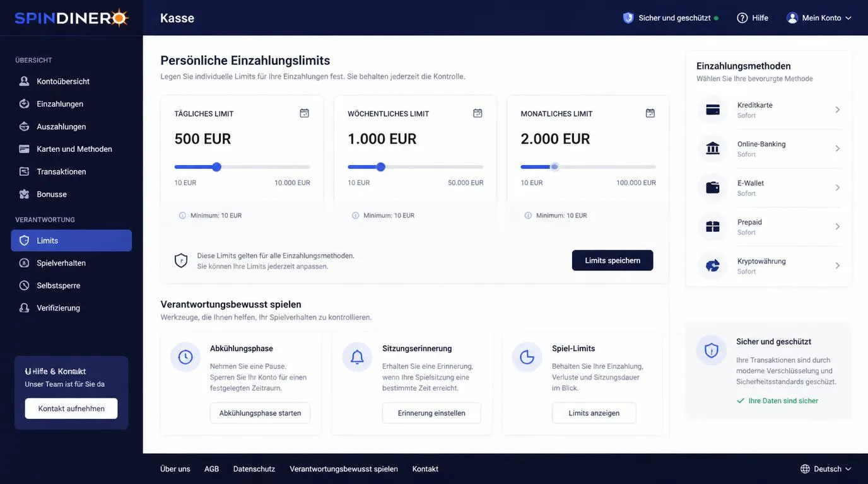The image size is (868, 484).
Task: Click the calendar icon on Wöchentliches Limit card
Action: (478, 113)
